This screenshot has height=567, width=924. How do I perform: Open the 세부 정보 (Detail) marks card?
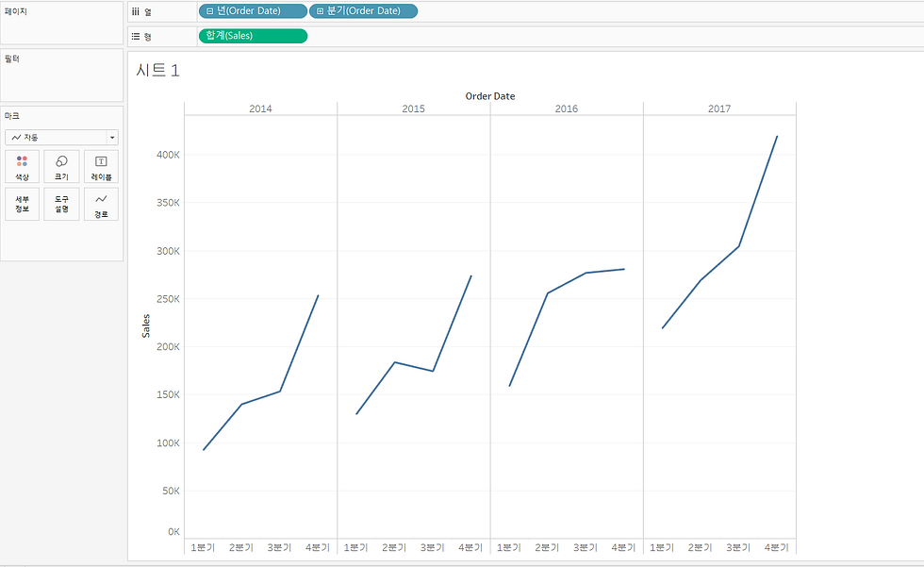pyautogui.click(x=22, y=204)
